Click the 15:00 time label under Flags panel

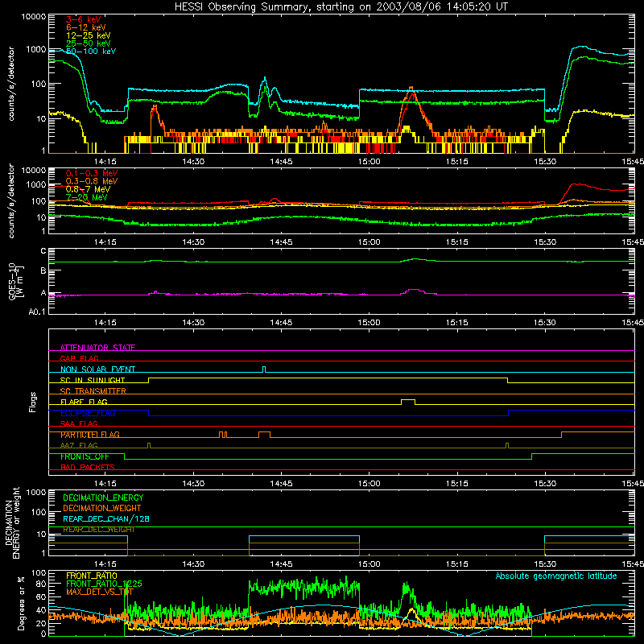tap(369, 484)
